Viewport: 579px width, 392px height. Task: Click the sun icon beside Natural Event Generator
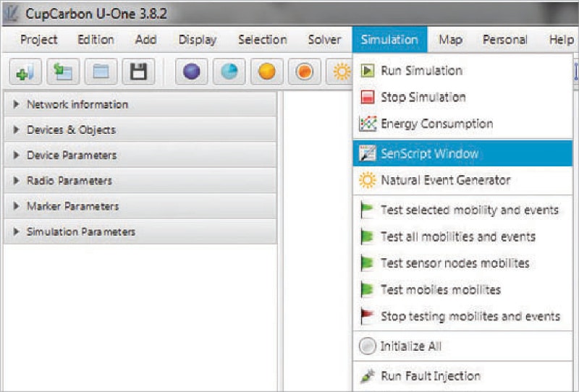coord(368,180)
